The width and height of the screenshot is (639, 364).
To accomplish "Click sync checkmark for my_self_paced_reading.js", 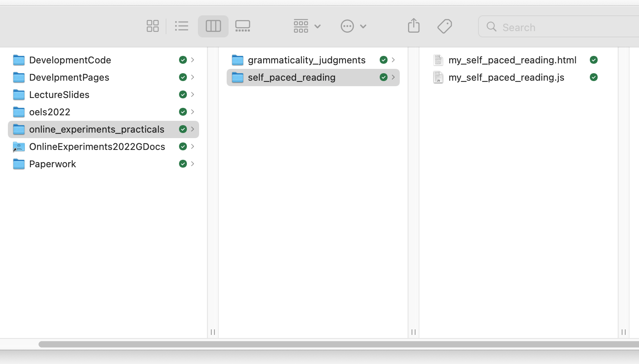I will [x=594, y=77].
